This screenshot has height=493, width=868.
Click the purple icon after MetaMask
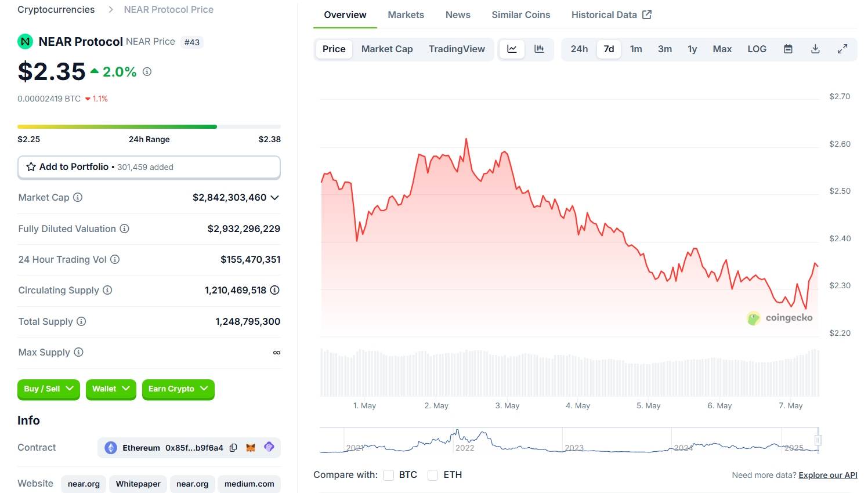269,447
